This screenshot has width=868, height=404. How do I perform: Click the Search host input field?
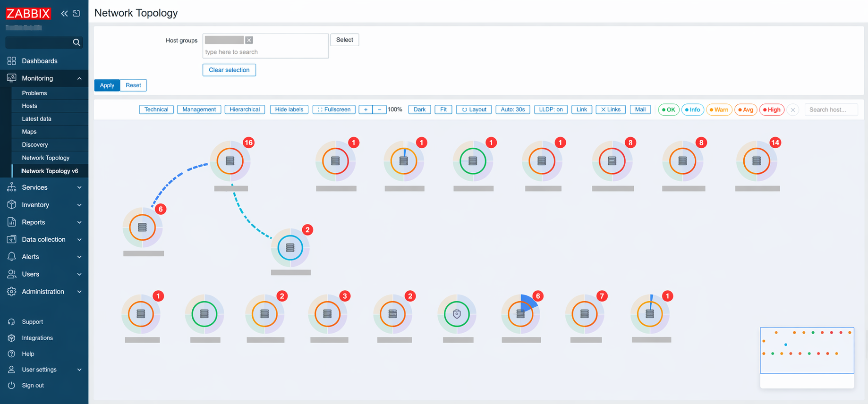click(x=831, y=110)
